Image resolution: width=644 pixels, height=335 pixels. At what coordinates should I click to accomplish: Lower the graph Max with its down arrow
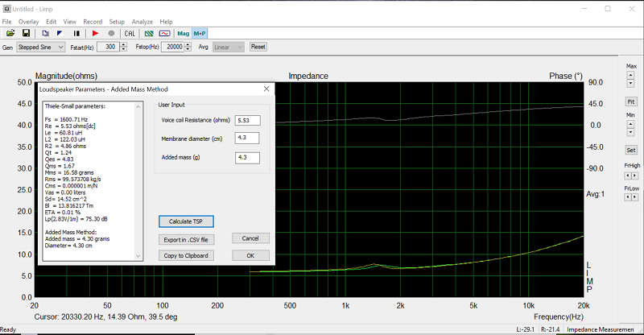(x=630, y=84)
